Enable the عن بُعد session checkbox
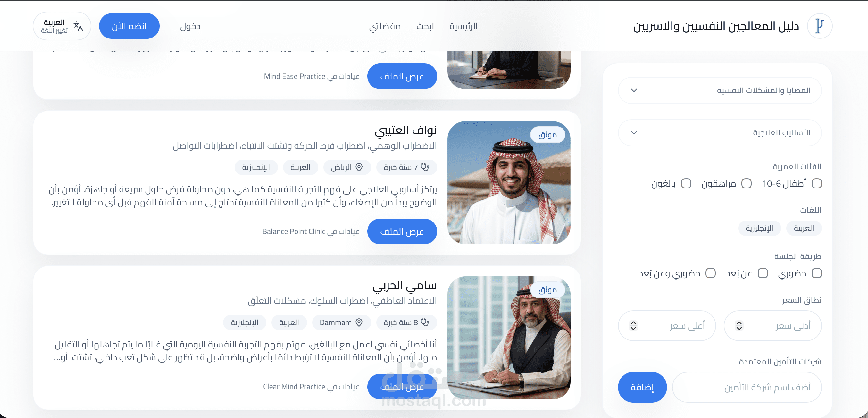Screen dimensions: 868x418 coord(763,273)
